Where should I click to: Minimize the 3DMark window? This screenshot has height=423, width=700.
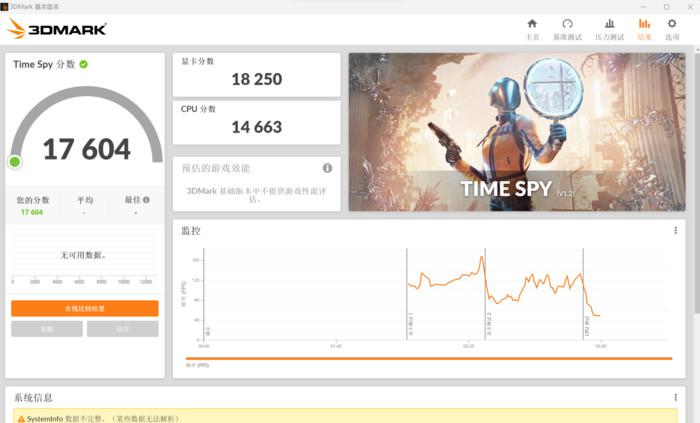coord(643,7)
